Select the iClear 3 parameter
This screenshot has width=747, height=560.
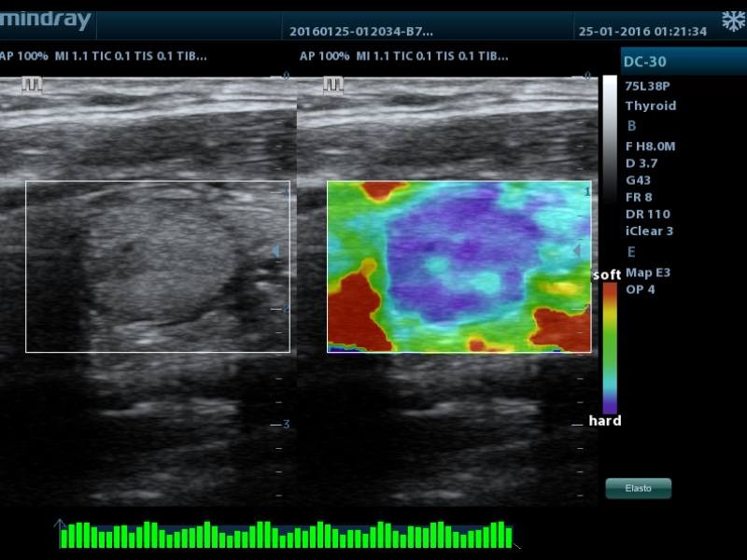click(648, 231)
